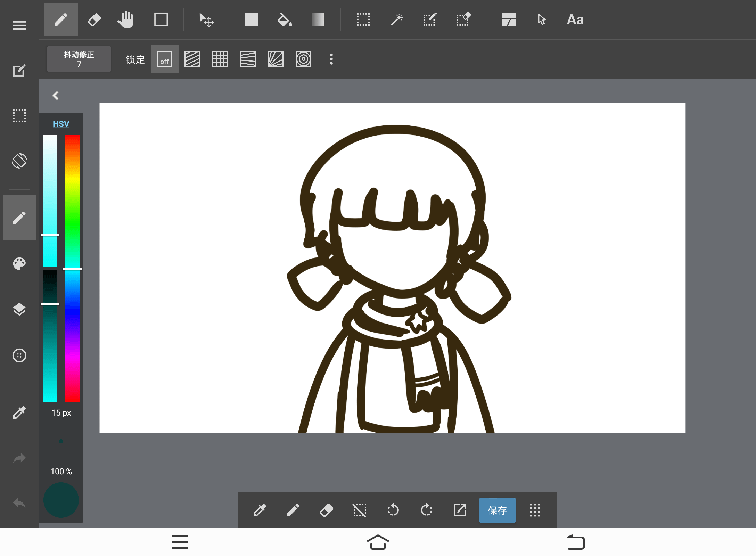The image size is (756, 556).
Task: Tap the dark teal current color swatch
Action: tap(61, 500)
